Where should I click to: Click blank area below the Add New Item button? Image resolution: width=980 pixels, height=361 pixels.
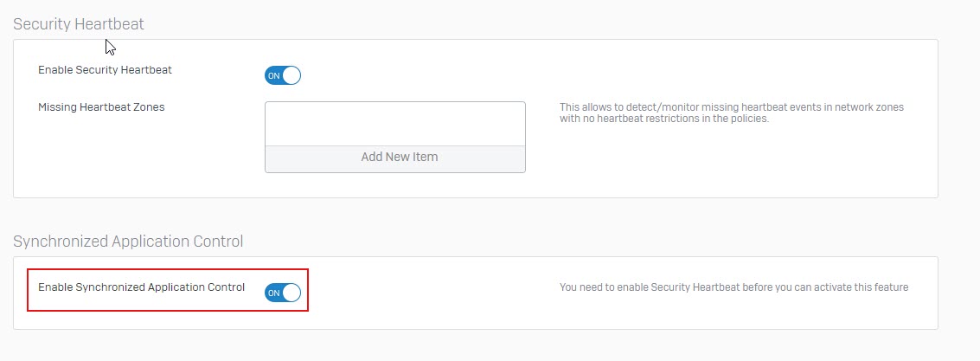[x=395, y=185]
